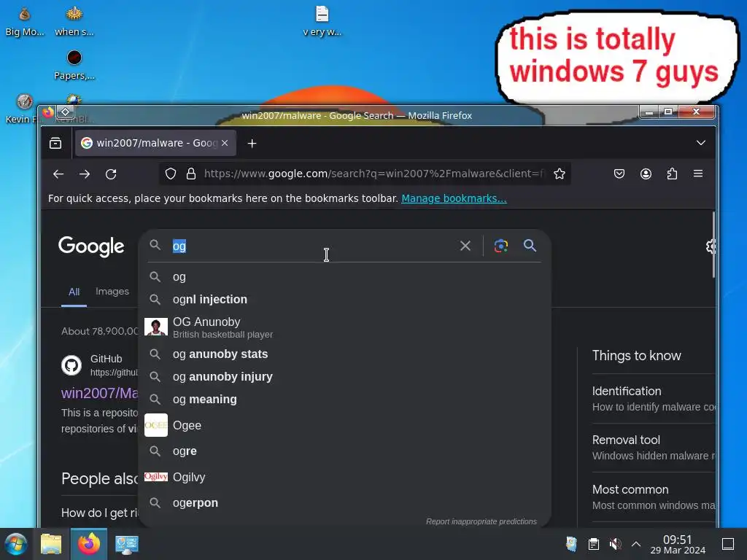This screenshot has width=747, height=560.
Task: Select the 'og' search suggestion
Action: [x=344, y=276]
